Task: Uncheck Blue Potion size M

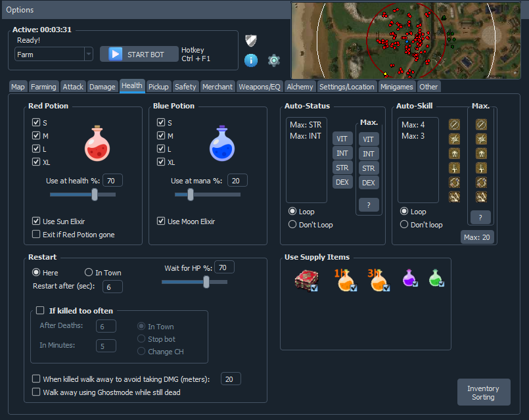Action: click(x=161, y=135)
